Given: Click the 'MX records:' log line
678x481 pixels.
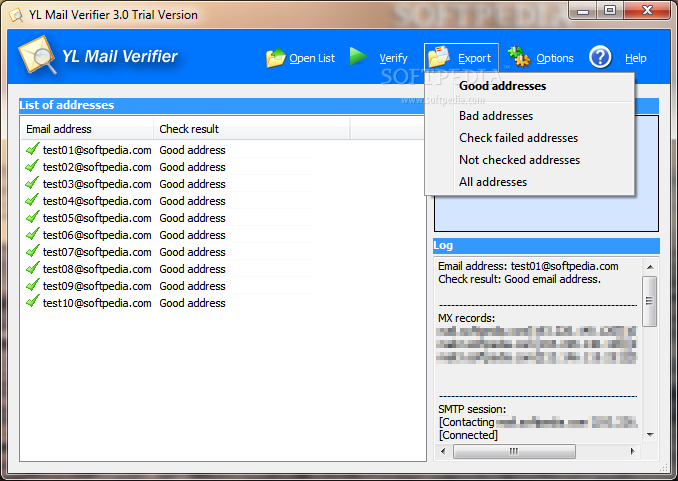Looking at the screenshot, I should click(467, 318).
